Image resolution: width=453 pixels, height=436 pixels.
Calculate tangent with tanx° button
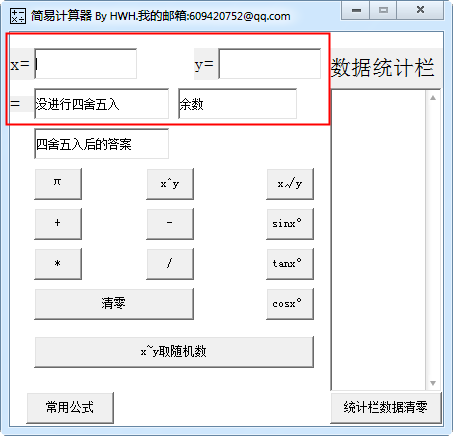point(290,264)
